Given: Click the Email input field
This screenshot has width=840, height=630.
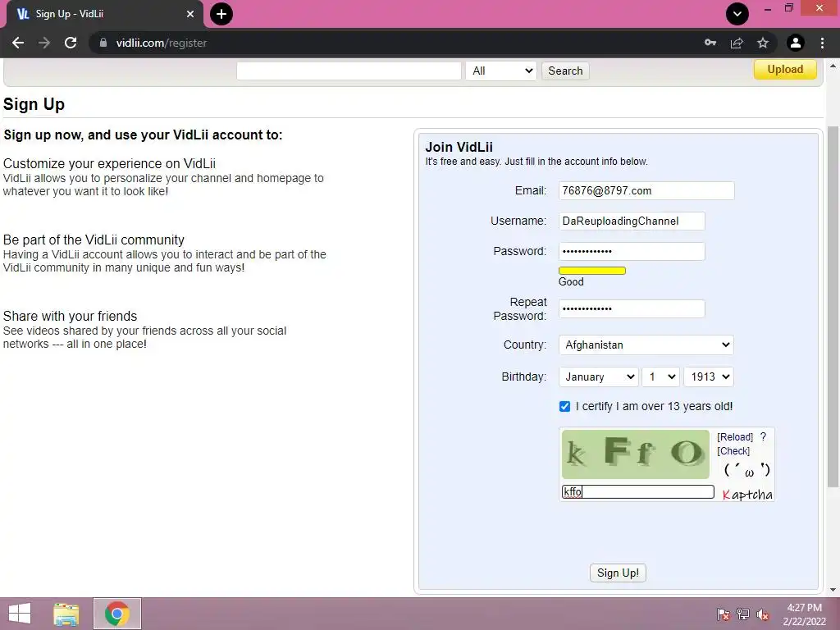Looking at the screenshot, I should [x=646, y=190].
